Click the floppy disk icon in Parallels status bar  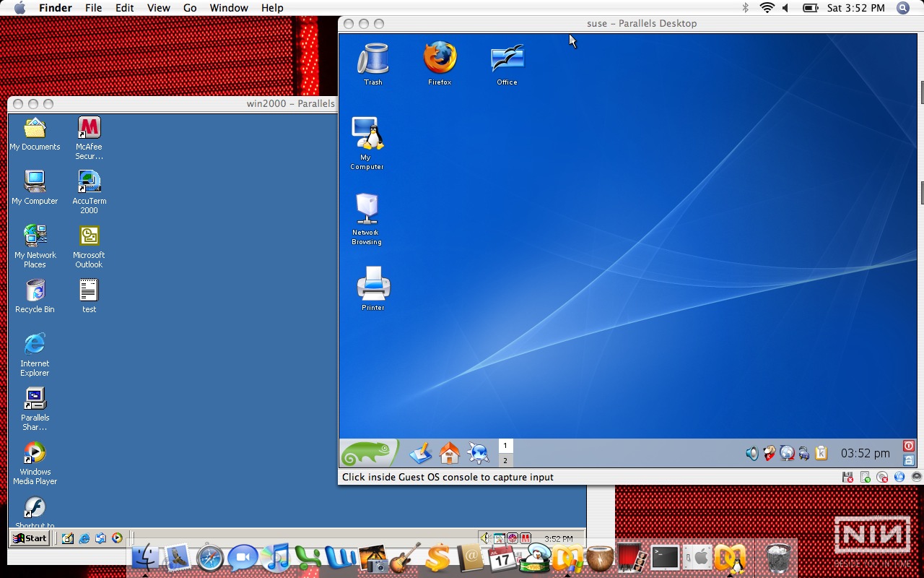(x=847, y=477)
